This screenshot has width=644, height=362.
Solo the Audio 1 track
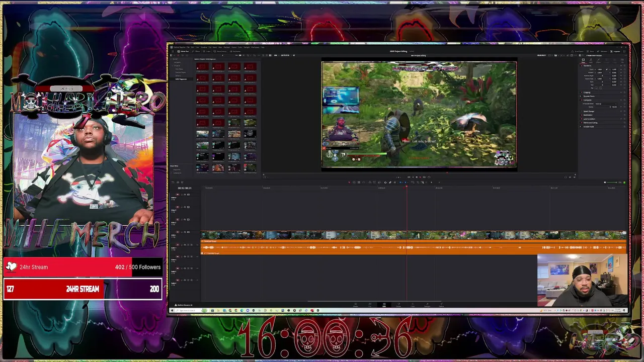click(188, 245)
